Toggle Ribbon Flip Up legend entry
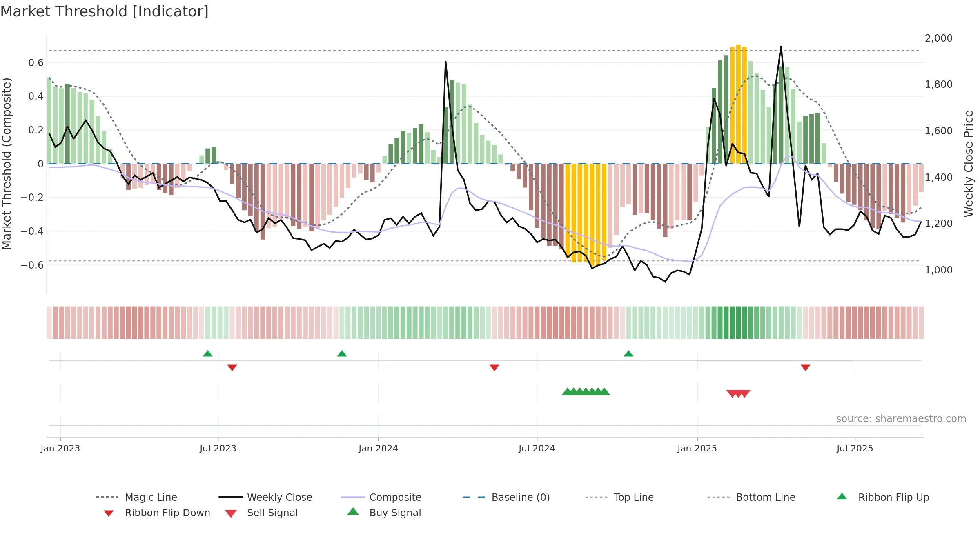980x551 pixels. [x=883, y=497]
